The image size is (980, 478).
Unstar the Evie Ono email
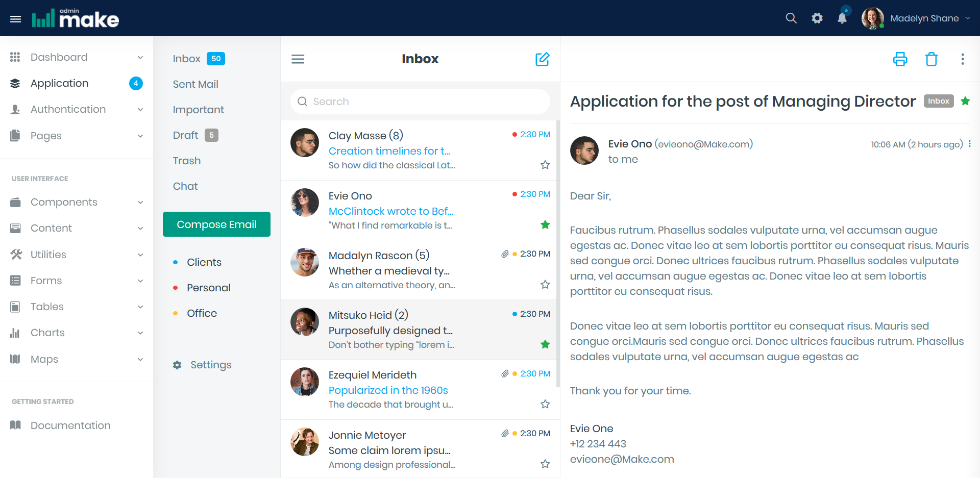[545, 224]
